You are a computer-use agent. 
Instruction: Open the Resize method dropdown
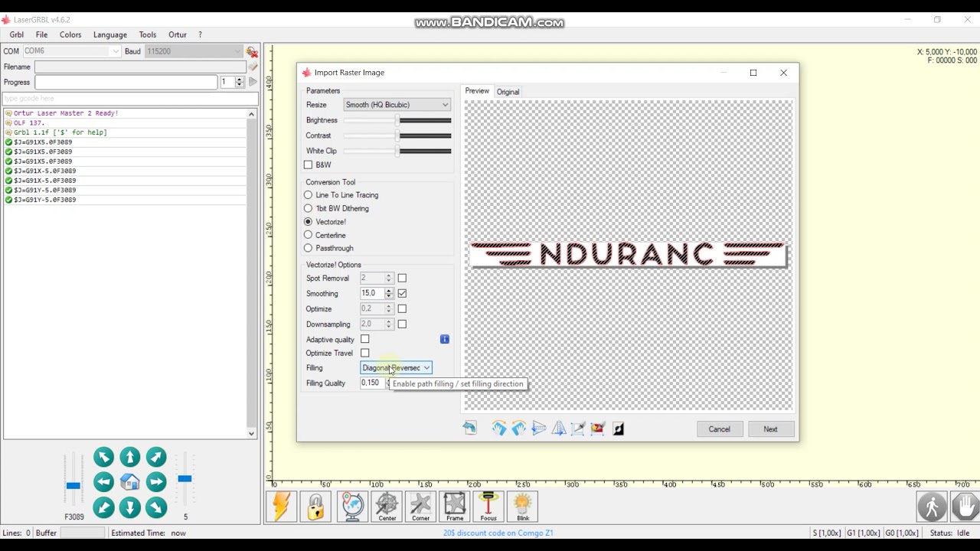397,105
